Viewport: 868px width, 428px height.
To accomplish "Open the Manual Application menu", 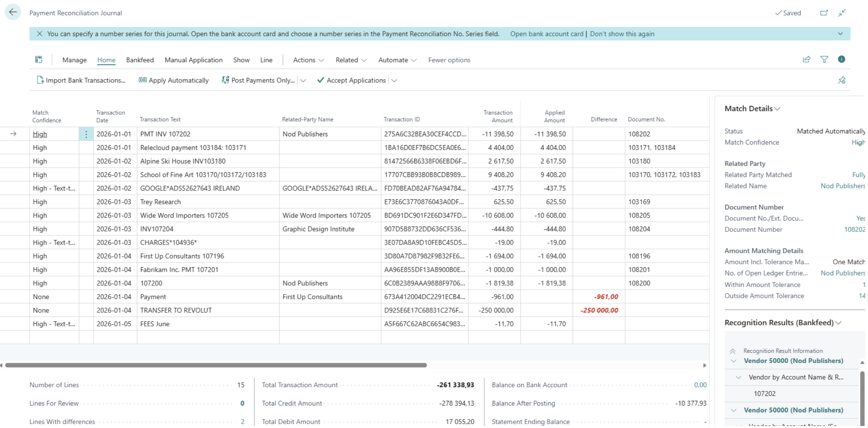I will point(193,60).
